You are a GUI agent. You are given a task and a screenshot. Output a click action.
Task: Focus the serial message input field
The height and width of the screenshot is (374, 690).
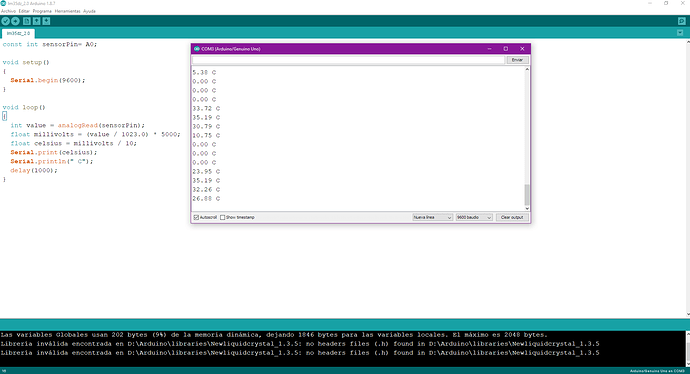349,60
